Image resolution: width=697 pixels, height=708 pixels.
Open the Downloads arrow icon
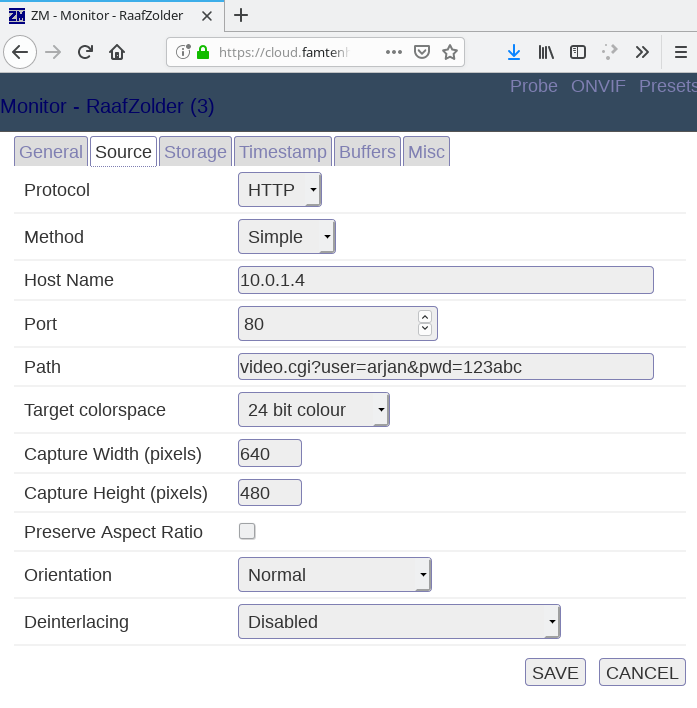coord(513,52)
